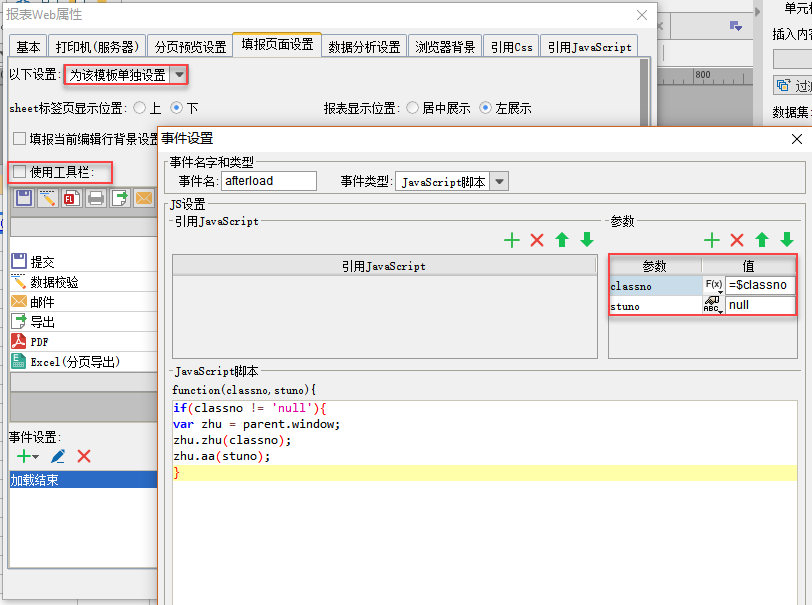Switch to the 基本 tab
The image size is (812, 605).
pyautogui.click(x=28, y=47)
